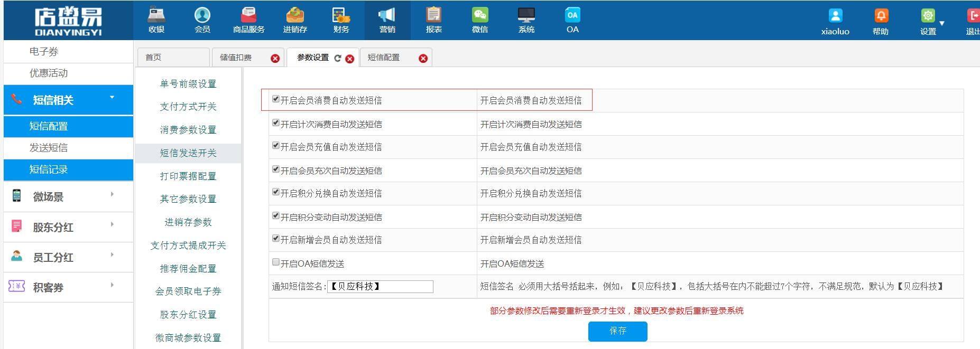
Task: Open the 收银 cashier module
Action: click(x=156, y=20)
